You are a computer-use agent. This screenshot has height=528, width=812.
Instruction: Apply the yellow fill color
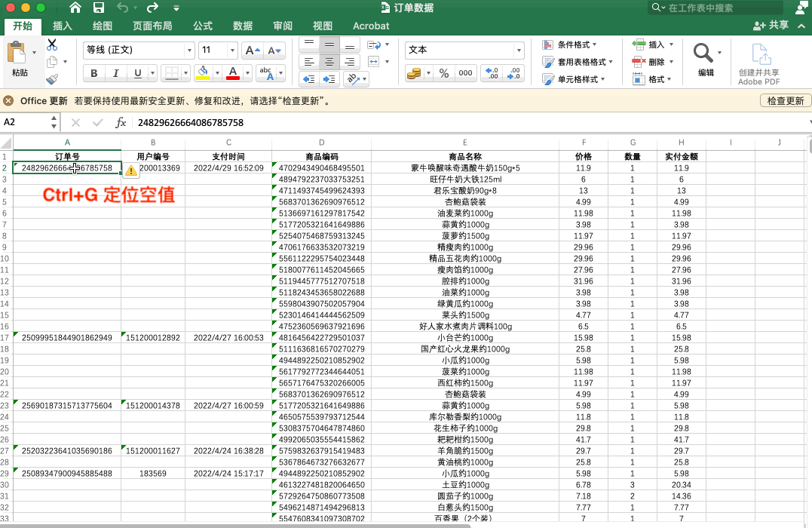[202, 73]
